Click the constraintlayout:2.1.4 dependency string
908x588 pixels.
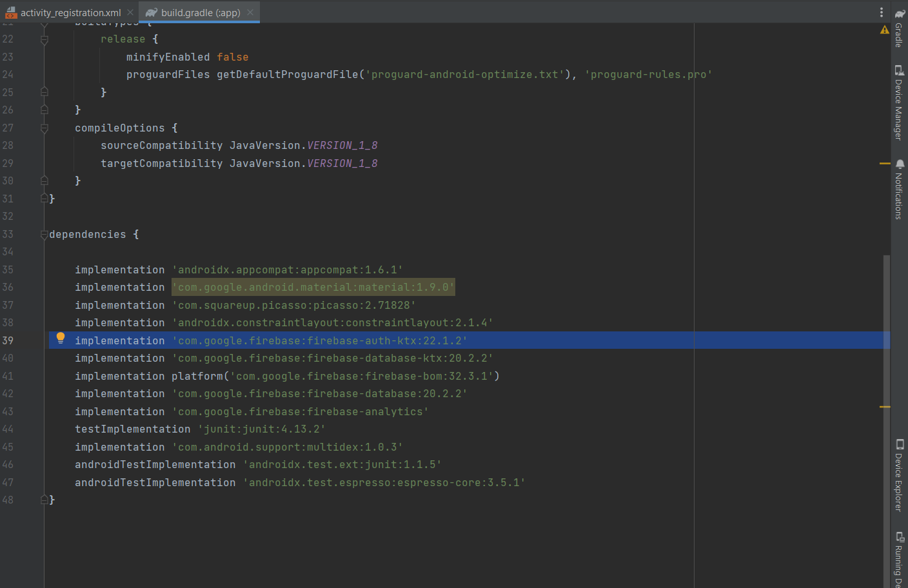click(333, 323)
